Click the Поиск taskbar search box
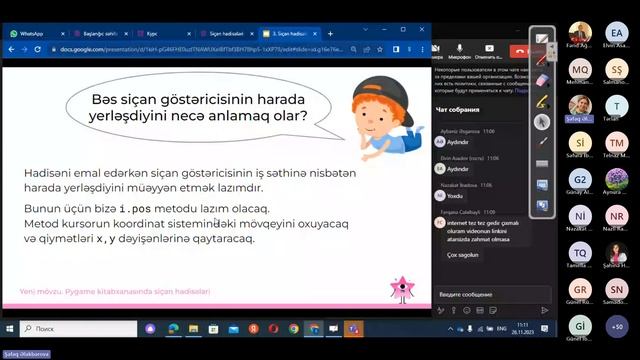This screenshot has height=360, width=640. click(78, 329)
